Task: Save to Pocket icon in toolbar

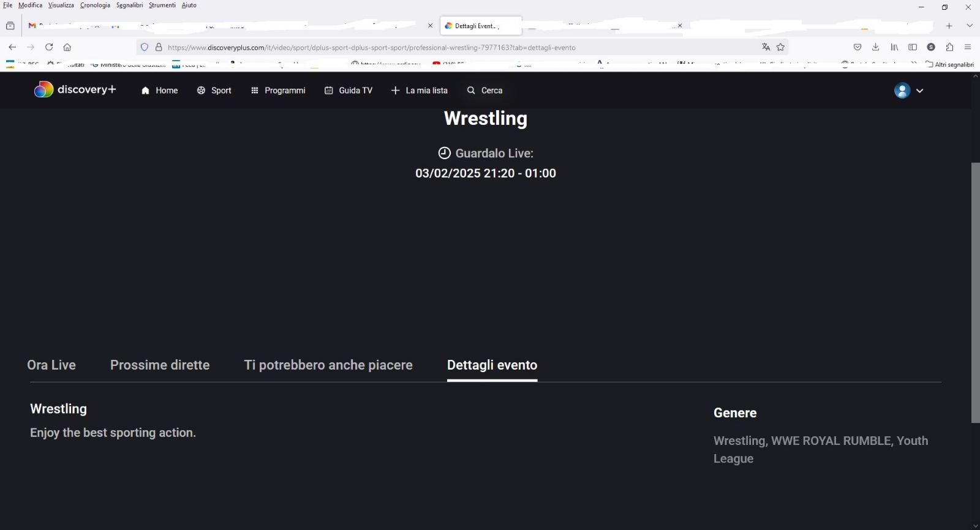Action: (x=858, y=47)
